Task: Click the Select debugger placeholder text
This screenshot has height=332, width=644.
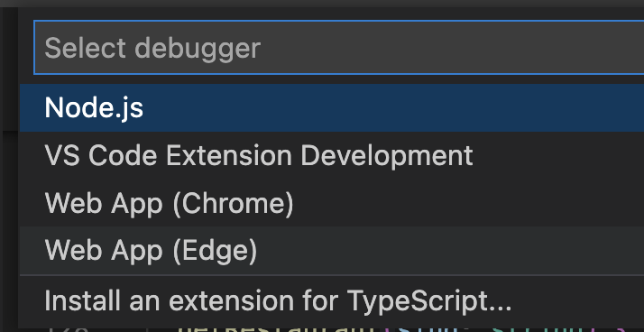Action: (x=152, y=49)
